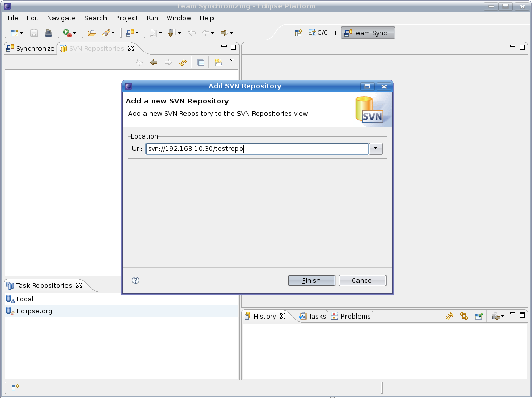Viewport: 532px width, 398px height.
Task: Click the Finish button
Action: (311, 280)
